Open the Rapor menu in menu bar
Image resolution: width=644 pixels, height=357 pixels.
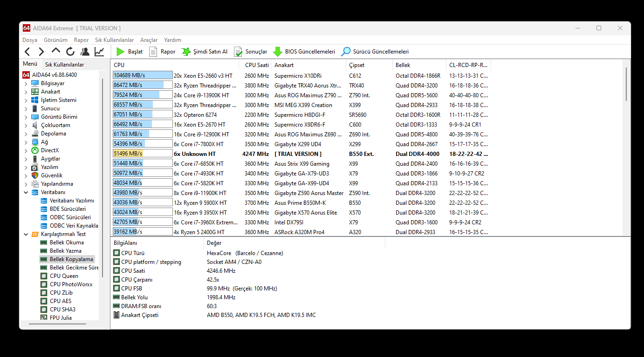[x=82, y=40]
